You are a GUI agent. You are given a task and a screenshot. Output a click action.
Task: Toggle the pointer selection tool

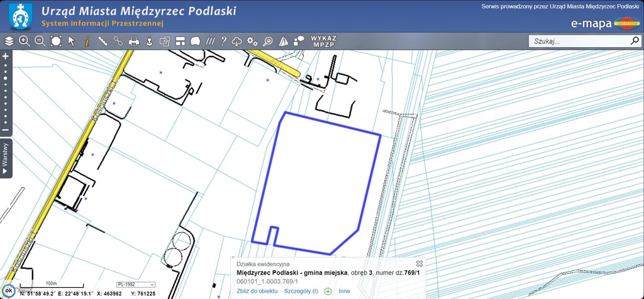[72, 42]
